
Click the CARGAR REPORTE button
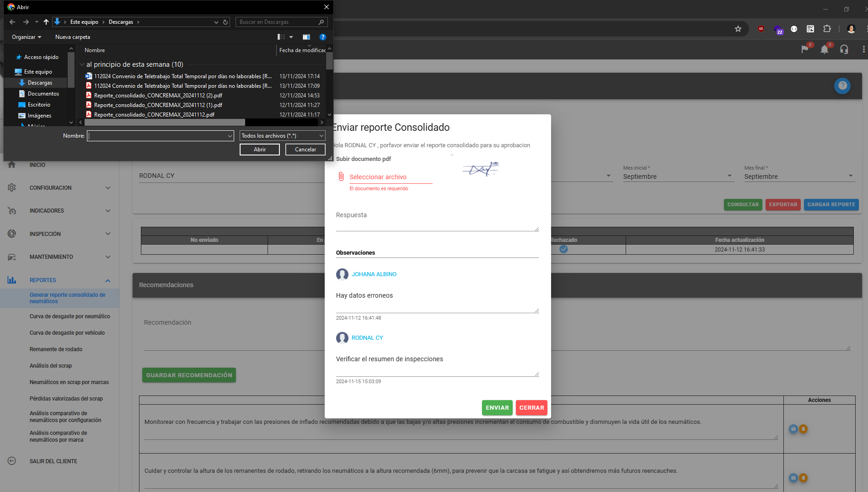(831, 204)
